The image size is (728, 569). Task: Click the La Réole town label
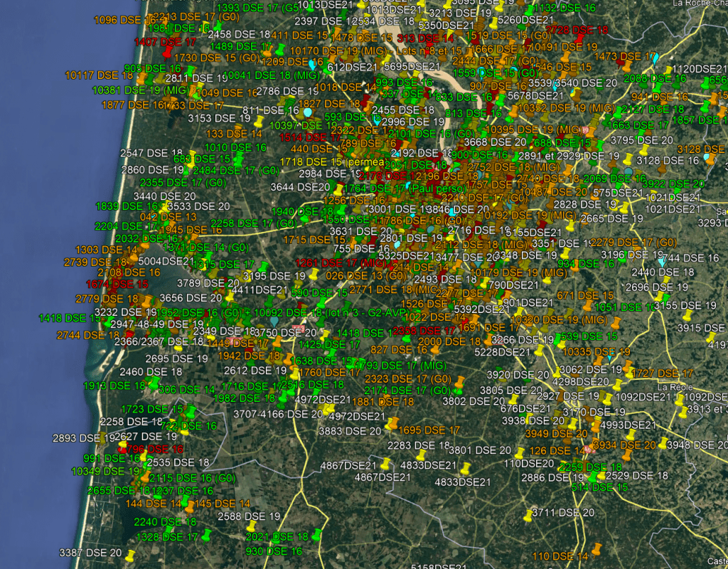point(674,387)
